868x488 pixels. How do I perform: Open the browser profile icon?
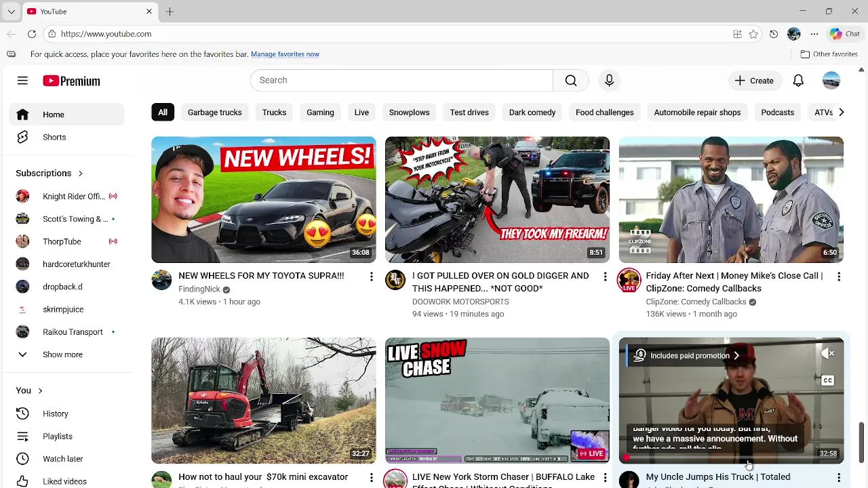click(794, 34)
